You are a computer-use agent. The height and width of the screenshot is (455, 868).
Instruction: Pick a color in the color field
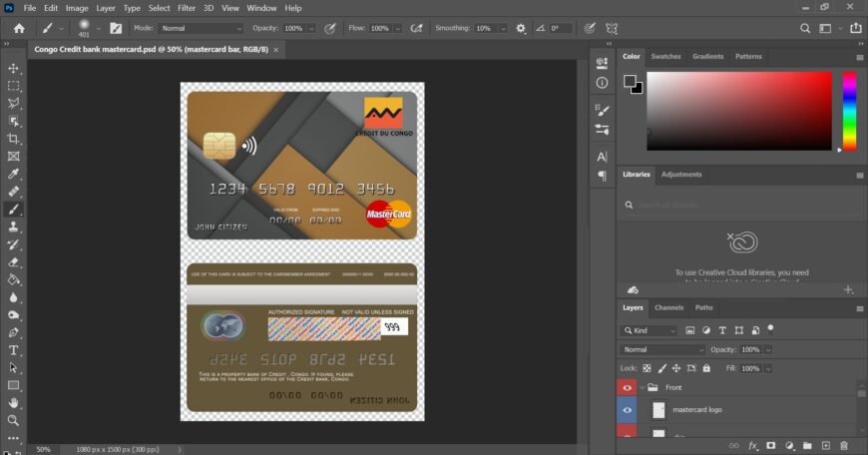tap(739, 111)
